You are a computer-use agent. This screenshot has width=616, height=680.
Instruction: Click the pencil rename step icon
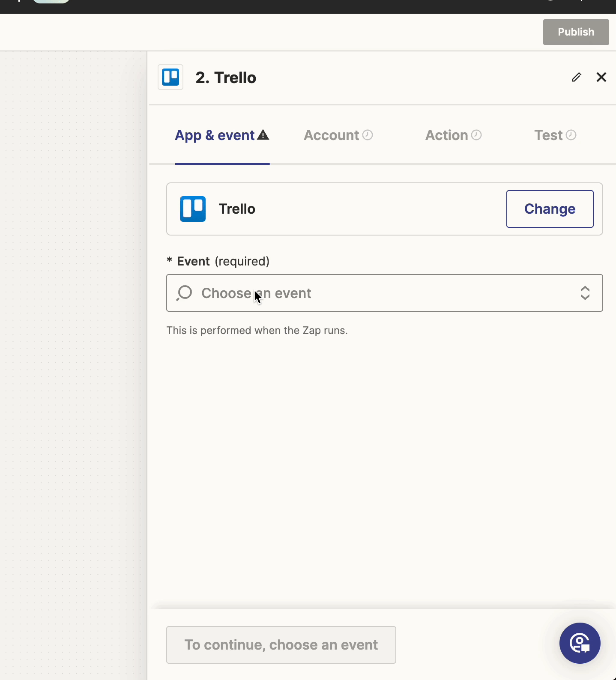tap(576, 77)
